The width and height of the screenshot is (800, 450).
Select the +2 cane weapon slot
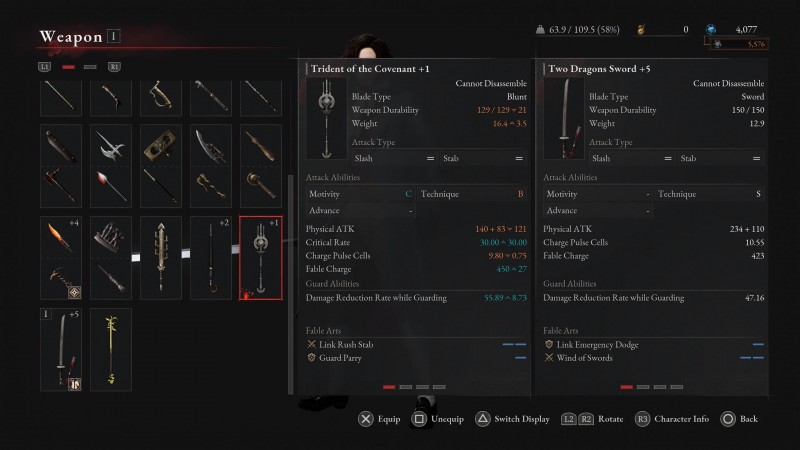point(211,258)
